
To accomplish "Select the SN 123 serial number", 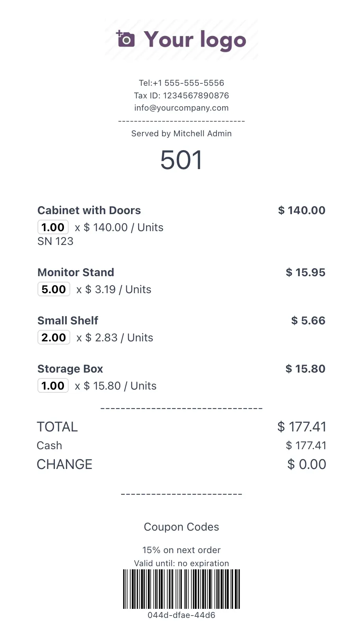I will [55, 241].
